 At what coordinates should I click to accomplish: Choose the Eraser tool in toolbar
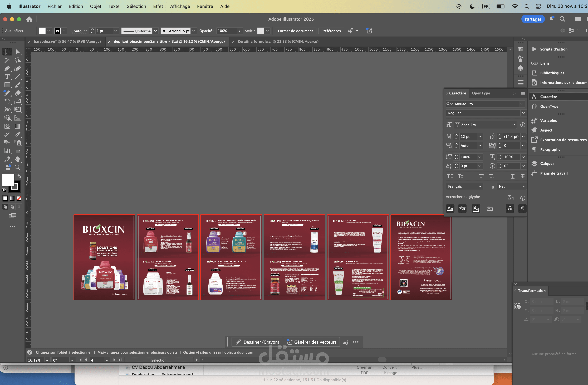click(x=17, y=93)
